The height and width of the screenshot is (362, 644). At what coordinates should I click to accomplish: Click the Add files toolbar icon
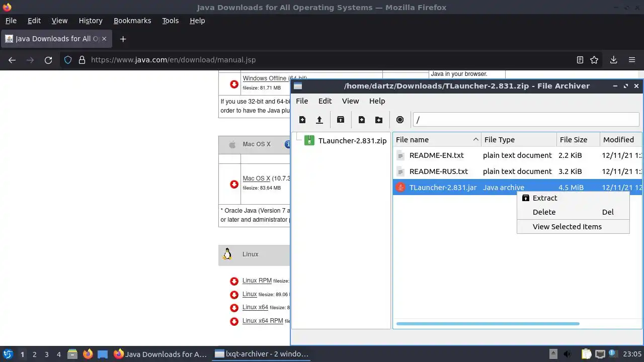pyautogui.click(x=362, y=120)
